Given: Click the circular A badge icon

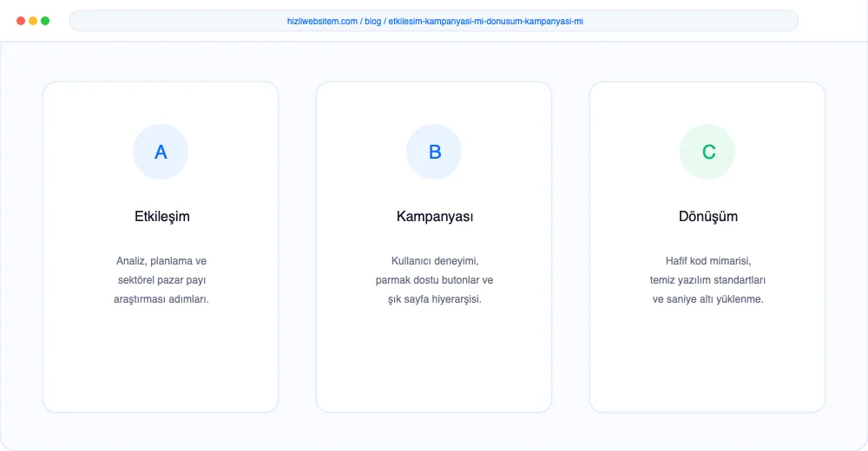Looking at the screenshot, I should coord(161,152).
